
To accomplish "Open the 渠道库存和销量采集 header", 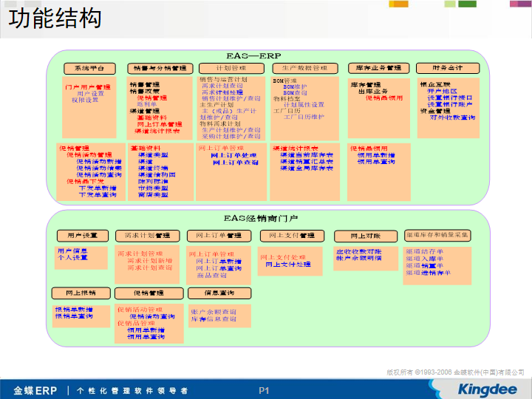I will point(437,235).
